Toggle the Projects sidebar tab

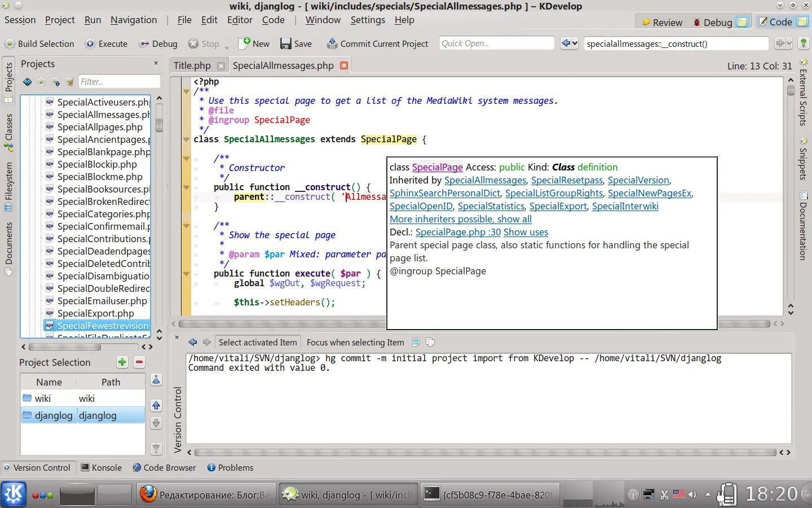pos(8,82)
